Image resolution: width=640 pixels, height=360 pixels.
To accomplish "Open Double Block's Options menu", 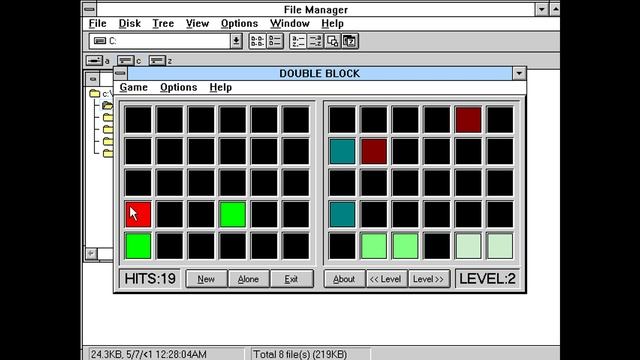I will tap(178, 87).
